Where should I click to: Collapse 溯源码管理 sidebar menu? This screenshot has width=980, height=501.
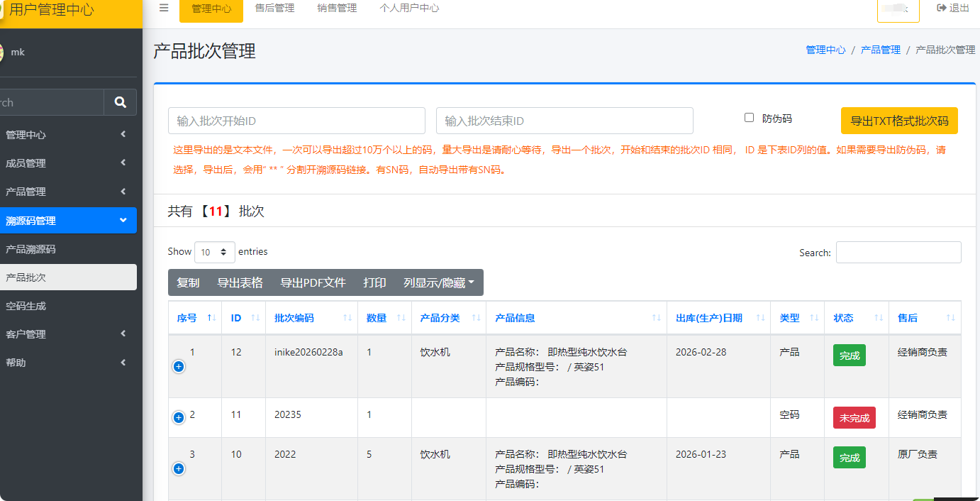(68, 221)
